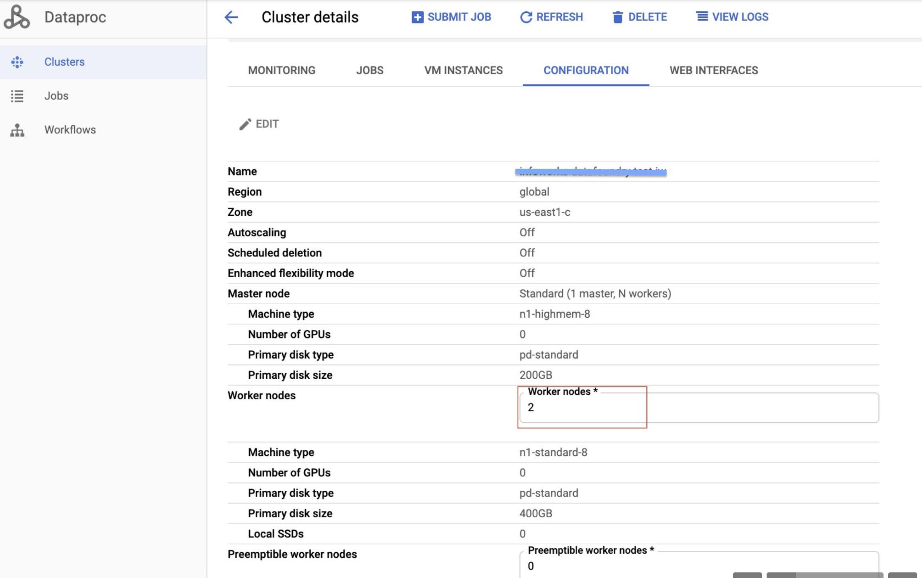
Task: Click the Clusters sidebar icon
Action: (17, 62)
